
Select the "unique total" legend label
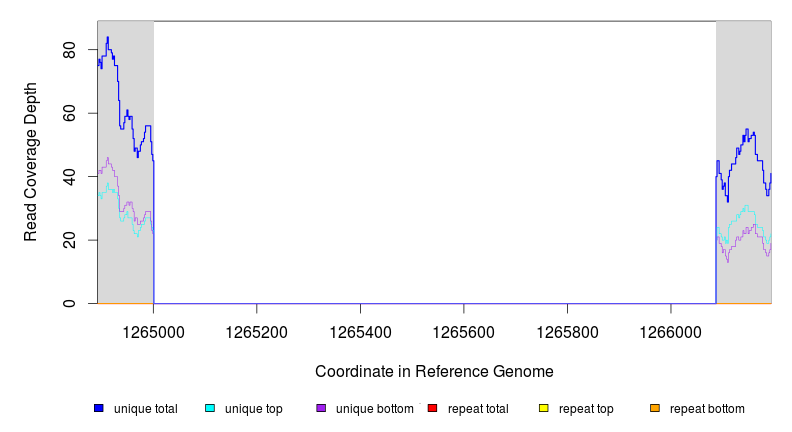[x=146, y=409]
